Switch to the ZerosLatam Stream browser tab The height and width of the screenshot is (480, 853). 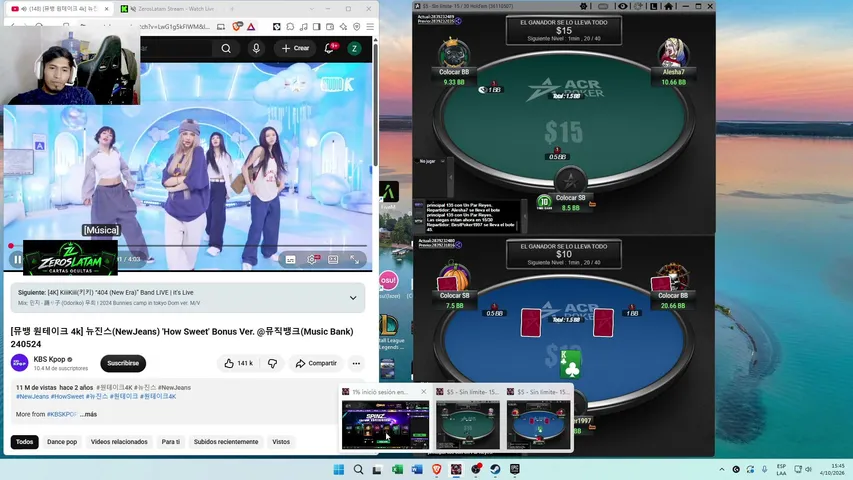coord(174,9)
